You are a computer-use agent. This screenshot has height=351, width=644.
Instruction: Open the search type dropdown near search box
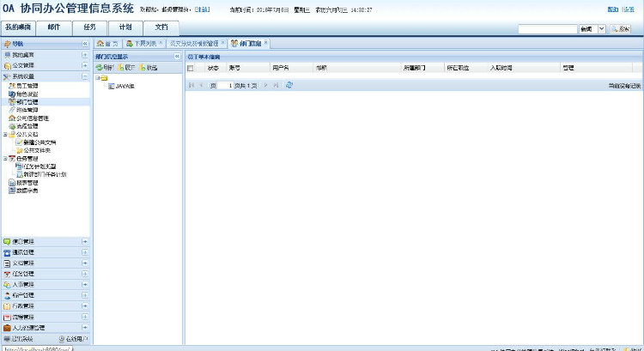602,29
